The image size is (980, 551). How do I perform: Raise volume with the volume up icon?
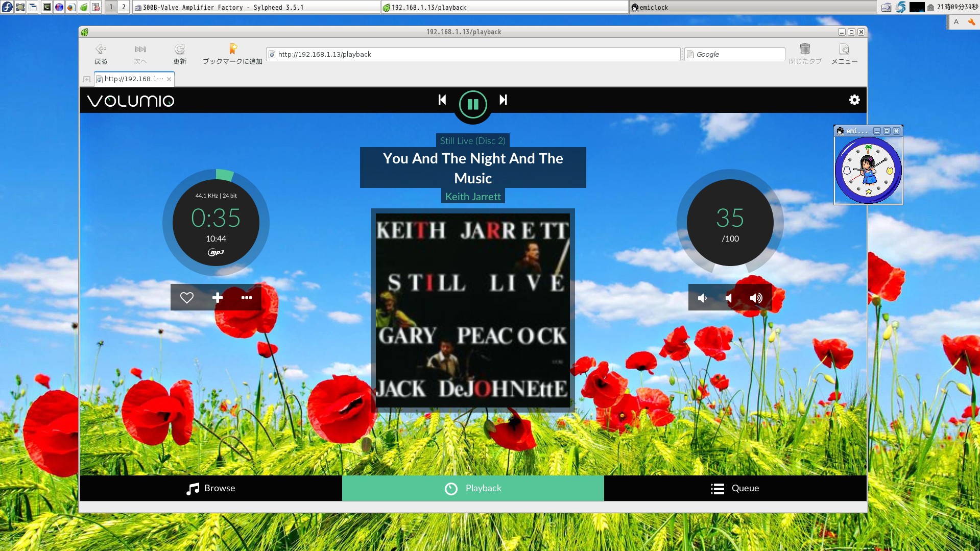[756, 298]
